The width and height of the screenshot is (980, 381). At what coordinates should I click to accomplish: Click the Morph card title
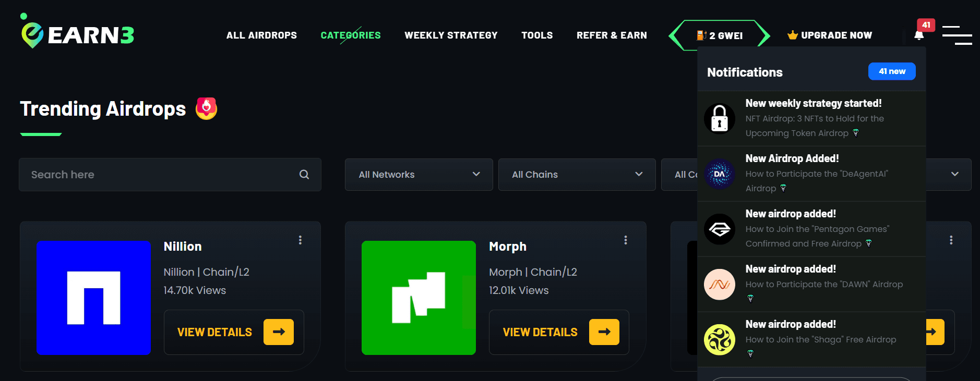(508, 247)
